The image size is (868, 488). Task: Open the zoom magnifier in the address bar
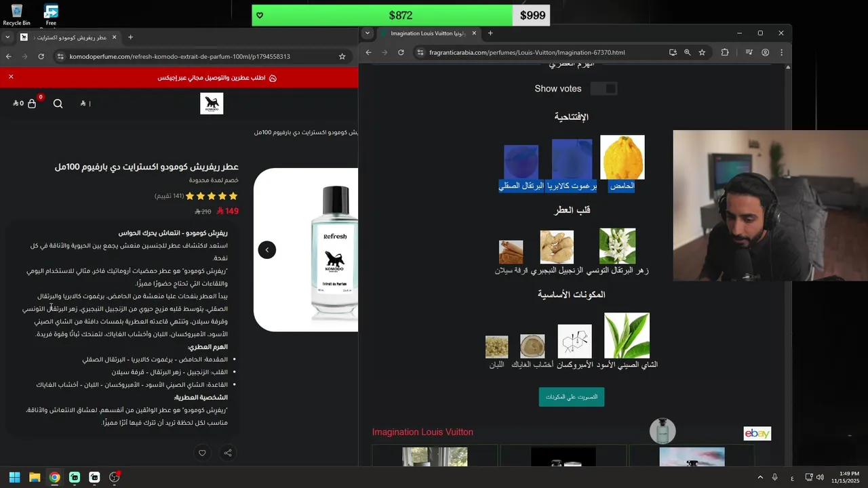point(688,52)
